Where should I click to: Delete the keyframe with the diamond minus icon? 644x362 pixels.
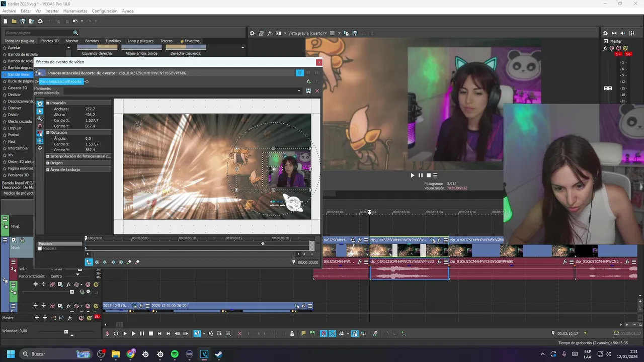coord(137,262)
